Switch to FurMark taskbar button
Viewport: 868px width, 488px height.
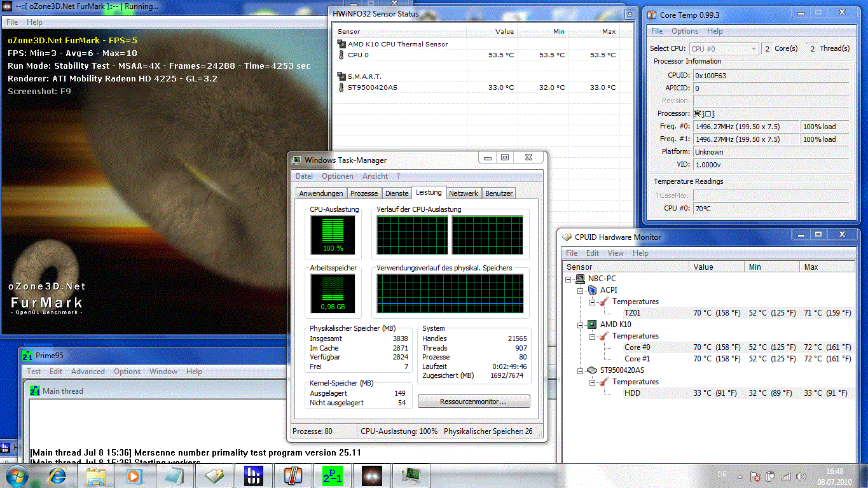(372, 475)
